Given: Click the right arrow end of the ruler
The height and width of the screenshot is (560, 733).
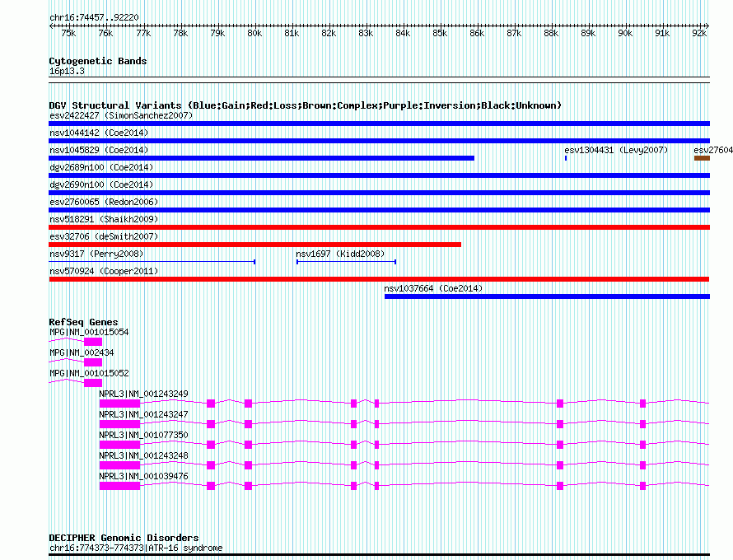Looking at the screenshot, I should pyautogui.click(x=707, y=26).
